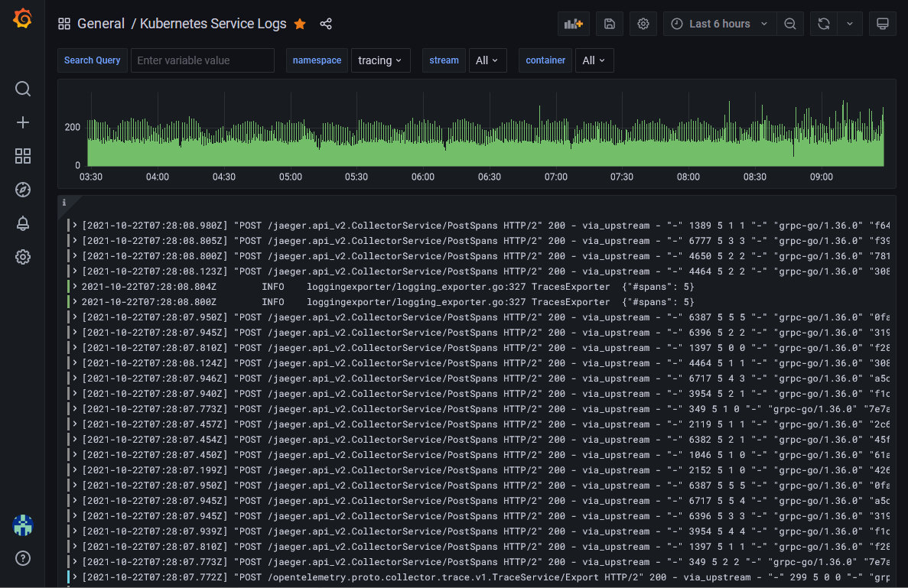Open the stream dropdown set to All
The width and height of the screenshot is (908, 588).
coord(487,60)
